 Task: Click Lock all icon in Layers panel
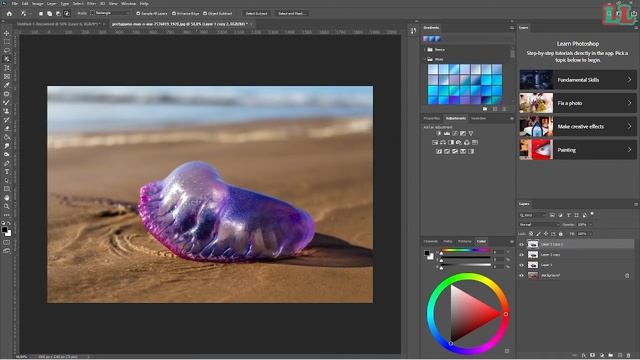click(x=560, y=234)
